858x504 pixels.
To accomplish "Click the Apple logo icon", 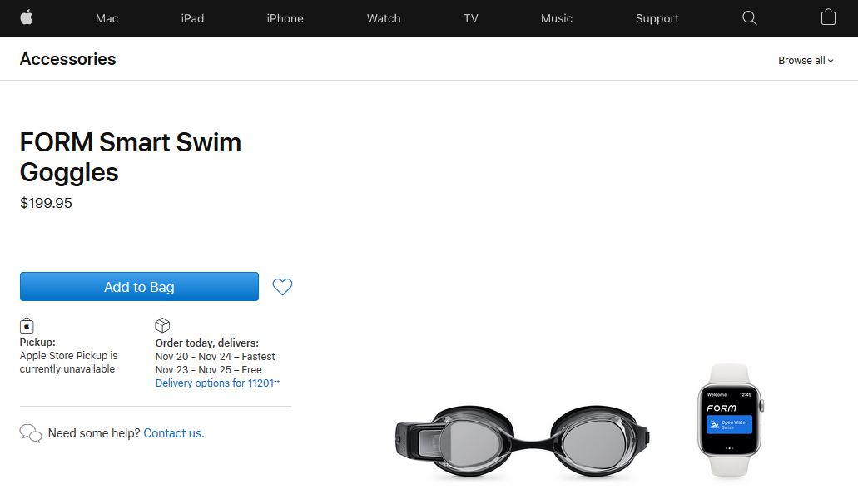I will pyautogui.click(x=27, y=17).
